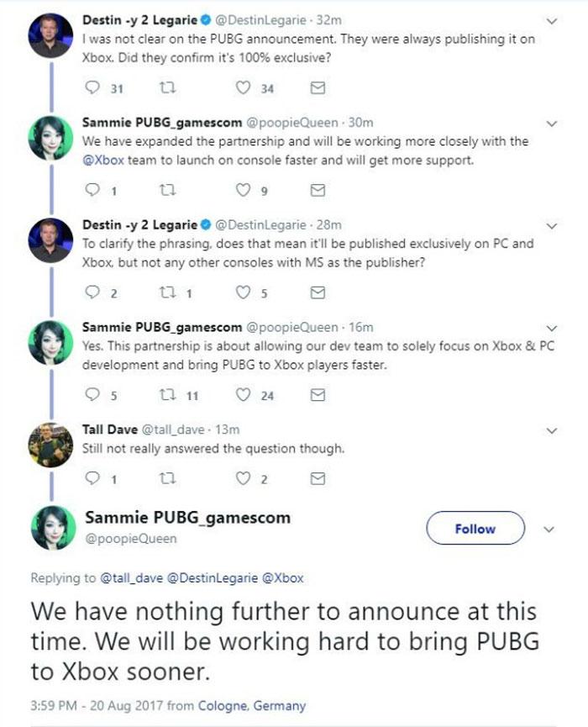Open more options on Tall Dave's tweet

tap(551, 430)
